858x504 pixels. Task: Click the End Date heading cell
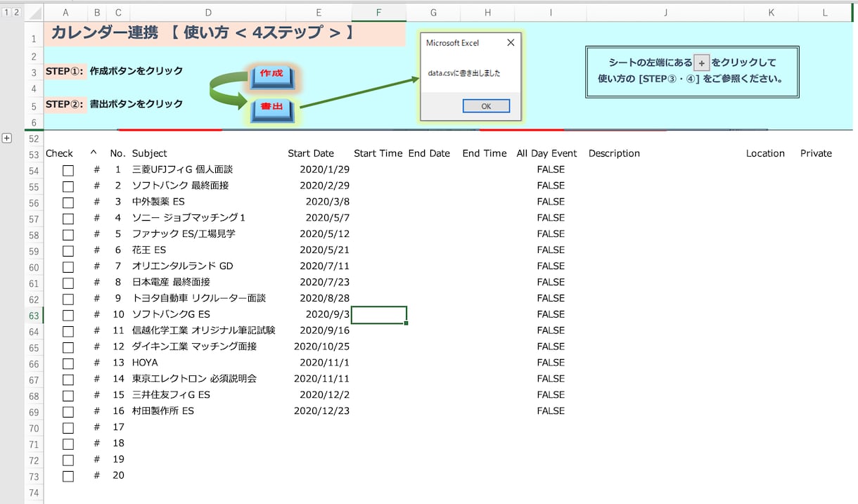[433, 153]
